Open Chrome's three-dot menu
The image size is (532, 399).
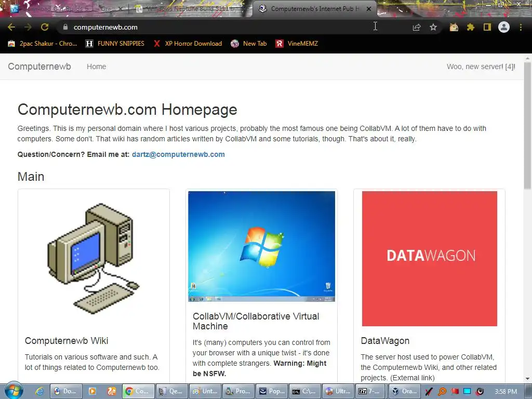(x=521, y=27)
